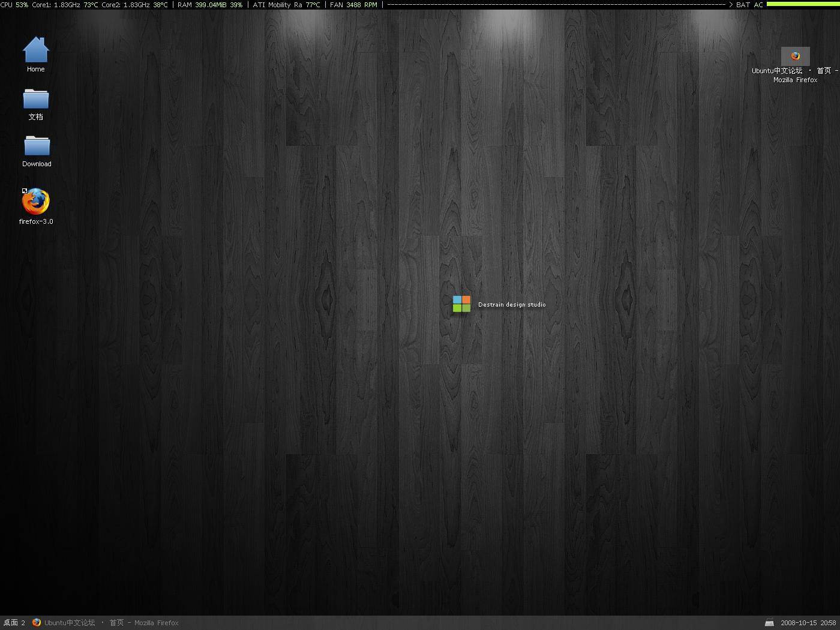Click the RAM 399.04MiB 39% reading
840x630 pixels.
click(x=210, y=5)
